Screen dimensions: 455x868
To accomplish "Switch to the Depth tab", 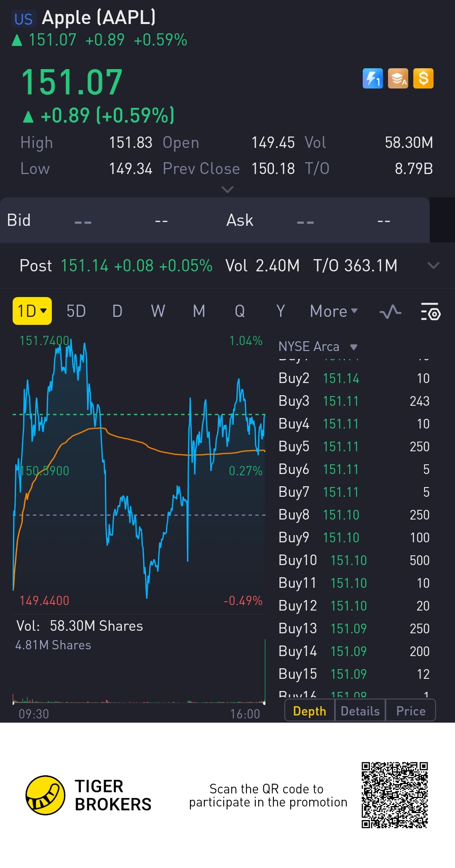I will coord(310,711).
